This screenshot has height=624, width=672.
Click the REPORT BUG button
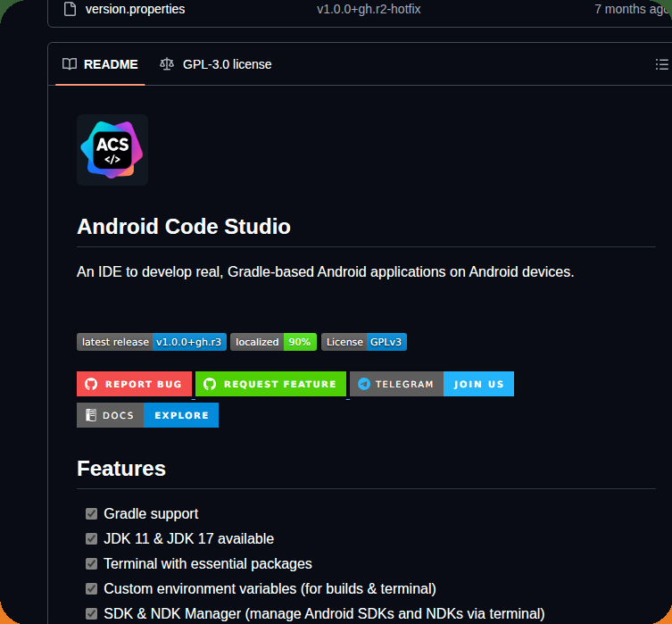134,384
